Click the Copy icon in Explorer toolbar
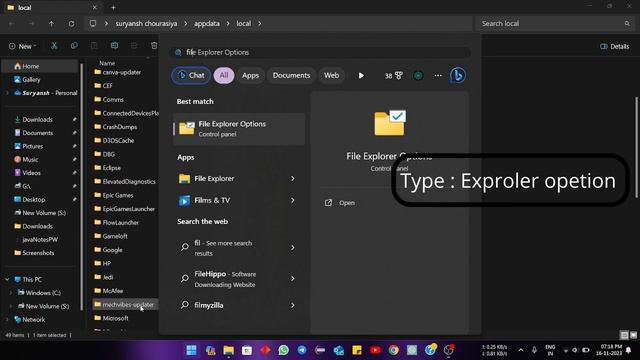This screenshot has height=360, width=640. click(x=74, y=46)
